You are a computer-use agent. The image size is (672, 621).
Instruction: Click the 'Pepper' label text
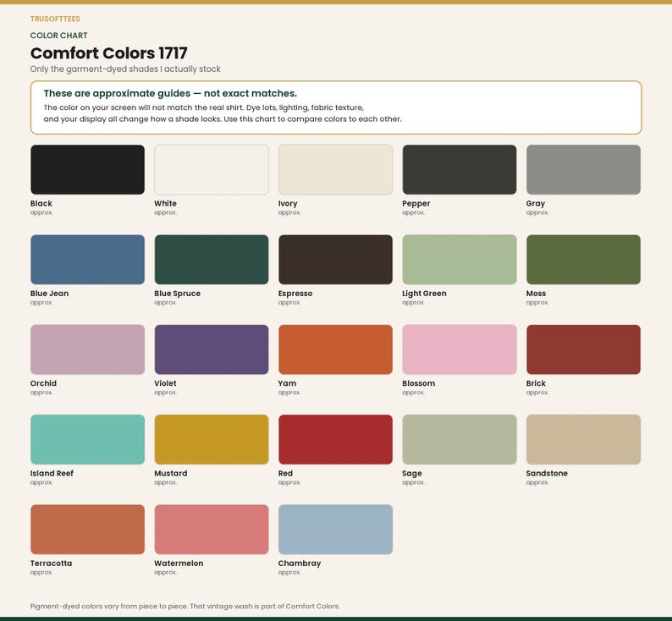(416, 203)
